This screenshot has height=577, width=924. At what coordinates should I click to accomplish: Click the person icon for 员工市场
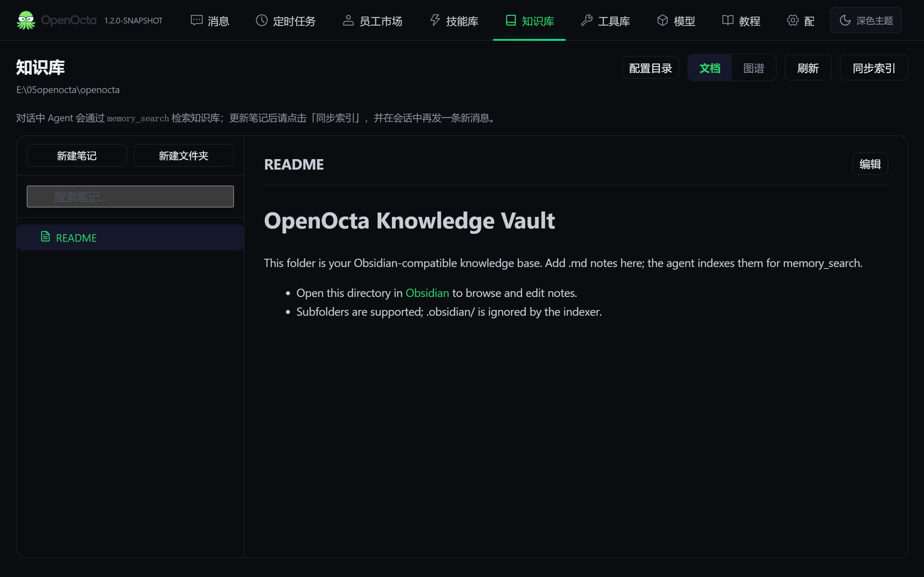pos(348,20)
